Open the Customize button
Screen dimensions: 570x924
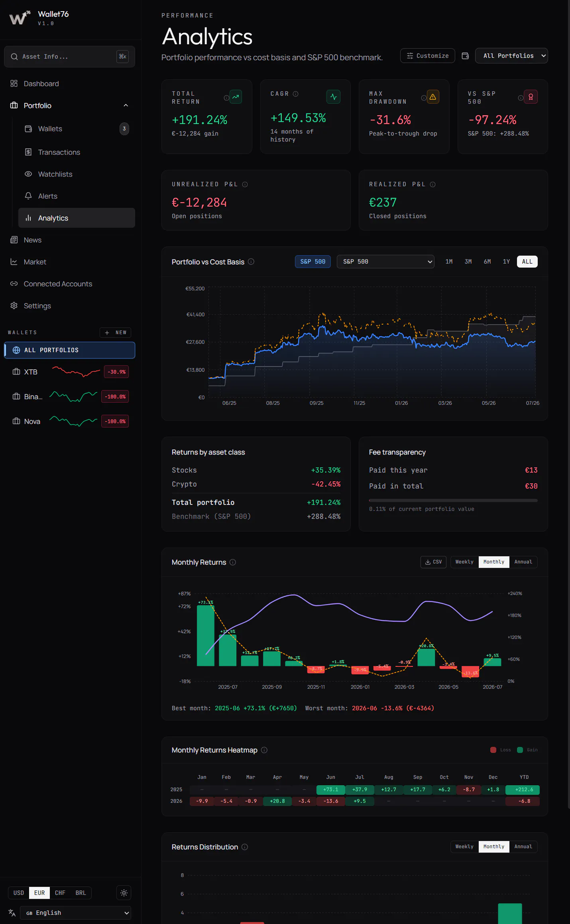428,56
